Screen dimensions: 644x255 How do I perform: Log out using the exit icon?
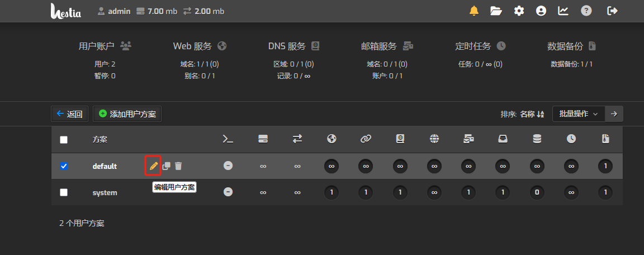613,11
